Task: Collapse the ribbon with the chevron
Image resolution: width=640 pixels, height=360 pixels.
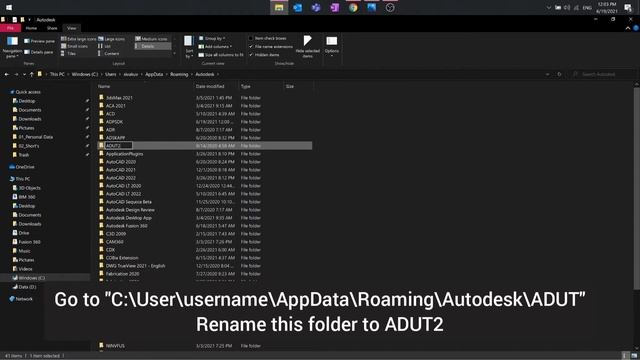Action: [x=628, y=28]
